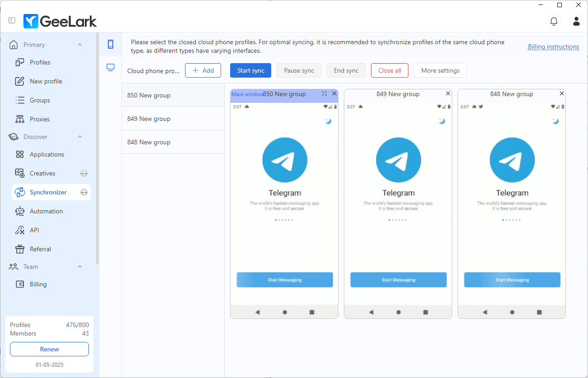Tap Start Messaging in 848 phone
588x378 pixels.
(x=512, y=280)
